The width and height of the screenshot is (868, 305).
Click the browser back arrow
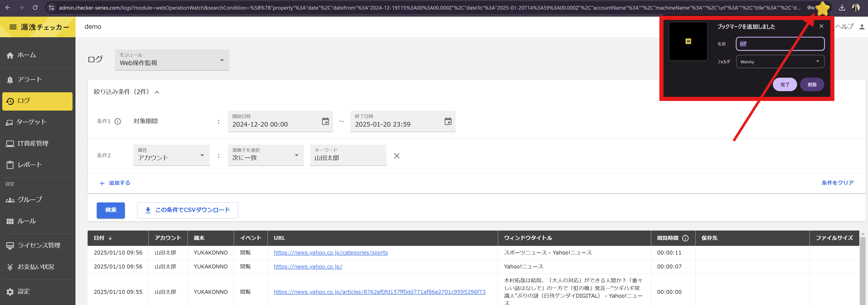click(8, 7)
